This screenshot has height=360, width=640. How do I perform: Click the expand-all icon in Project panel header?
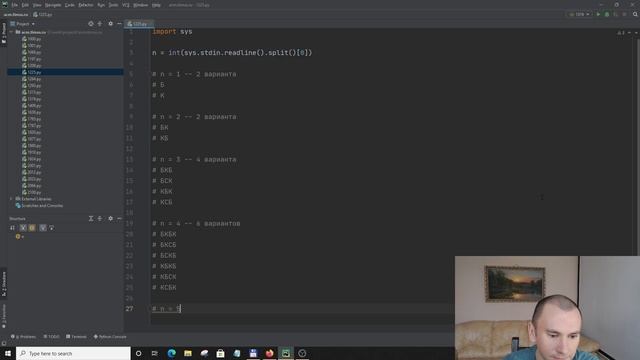pyautogui.click(x=100, y=24)
